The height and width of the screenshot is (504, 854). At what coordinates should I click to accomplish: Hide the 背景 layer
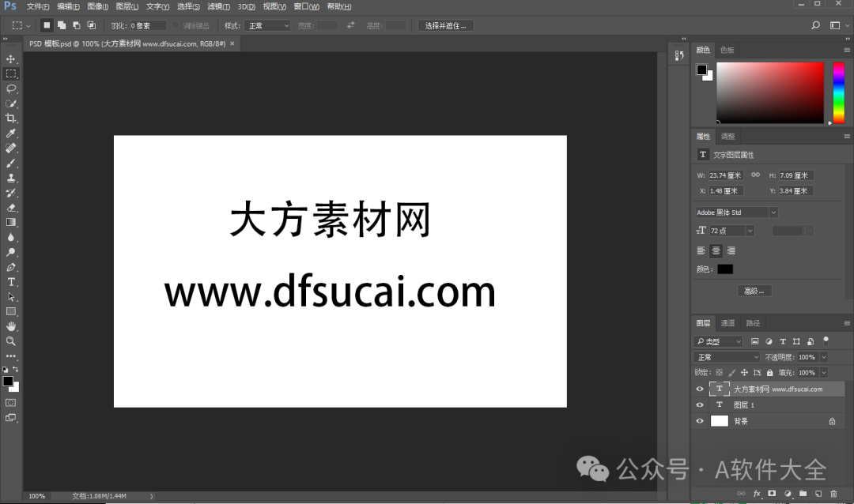[700, 420]
